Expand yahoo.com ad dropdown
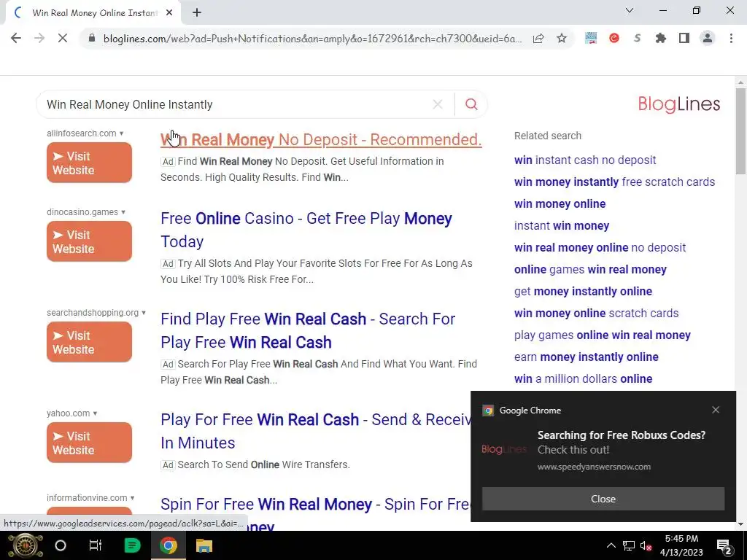Screen dimensions: 747x560 [95, 413]
